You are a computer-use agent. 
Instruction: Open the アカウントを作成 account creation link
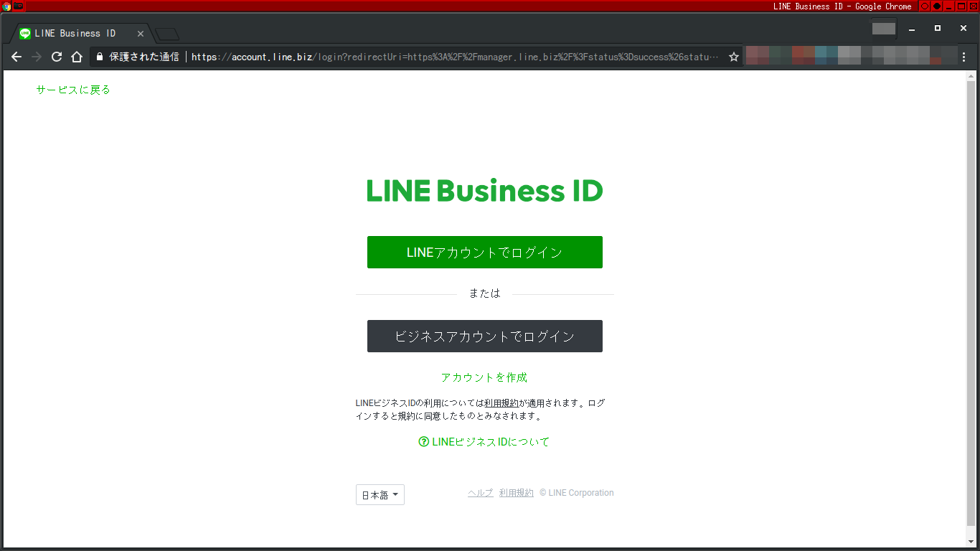484,377
